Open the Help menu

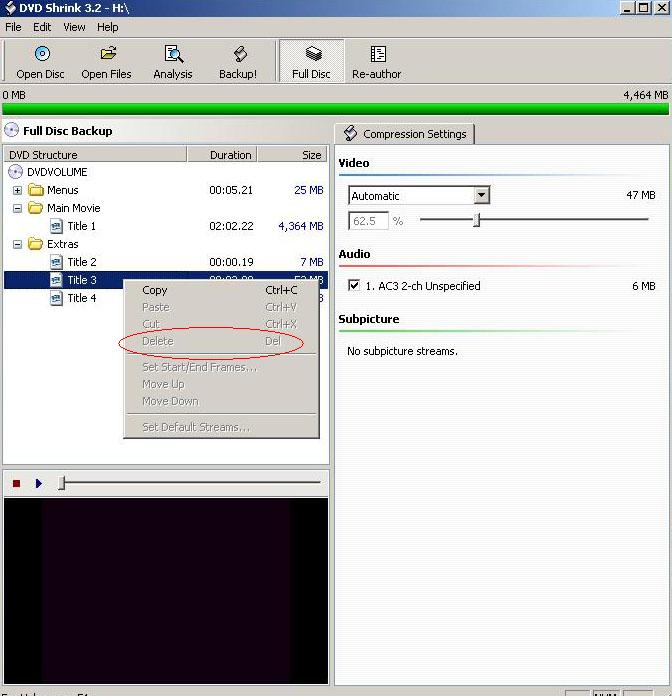107,27
